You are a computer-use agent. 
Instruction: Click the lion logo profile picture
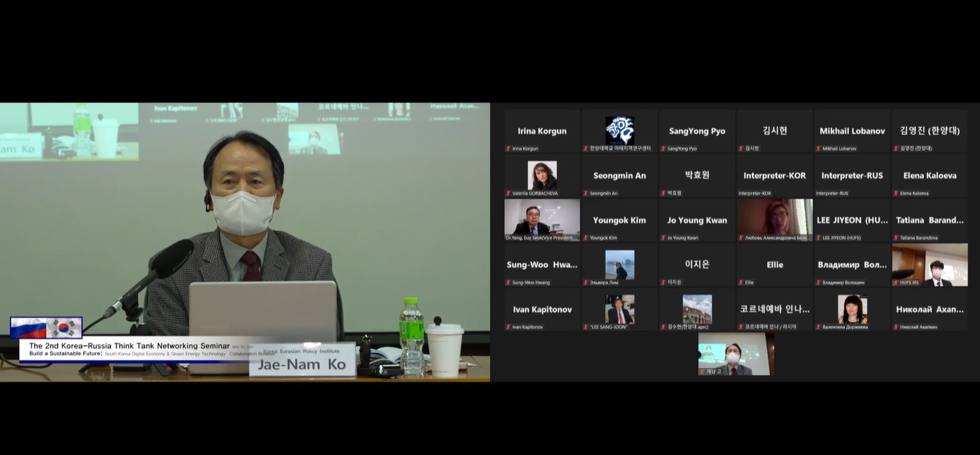pyautogui.click(x=619, y=130)
